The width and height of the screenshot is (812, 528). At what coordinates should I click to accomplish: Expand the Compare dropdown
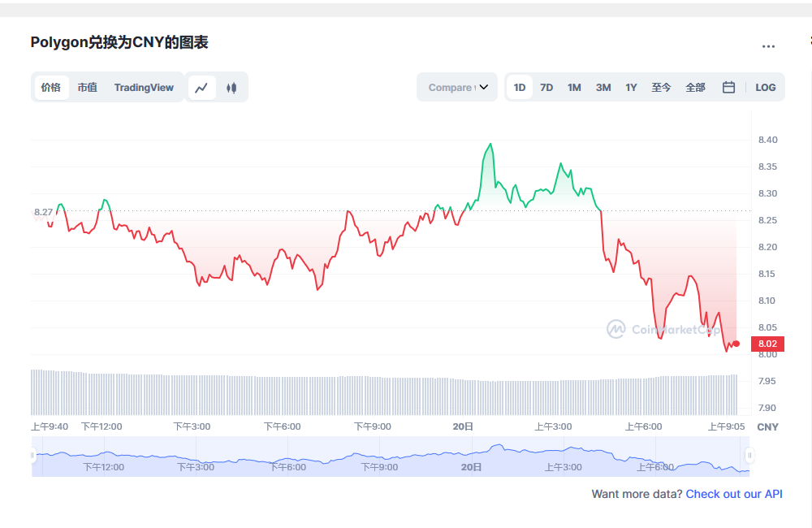point(457,88)
